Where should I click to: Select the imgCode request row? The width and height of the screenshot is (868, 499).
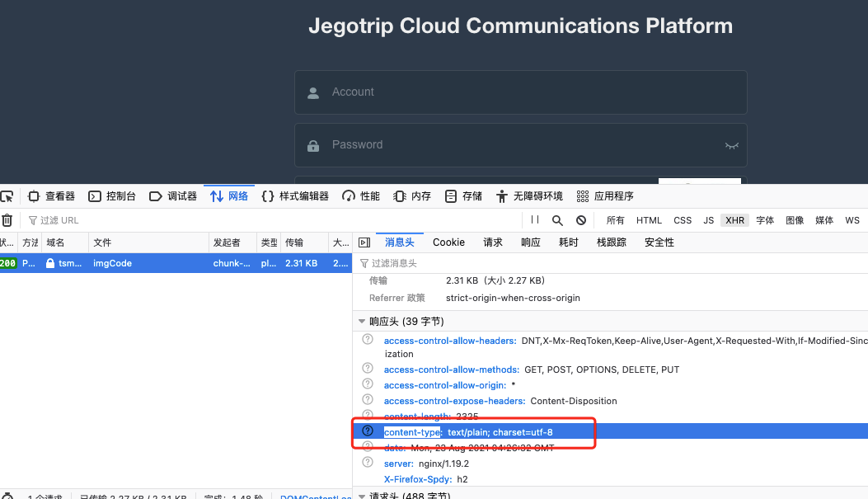176,263
